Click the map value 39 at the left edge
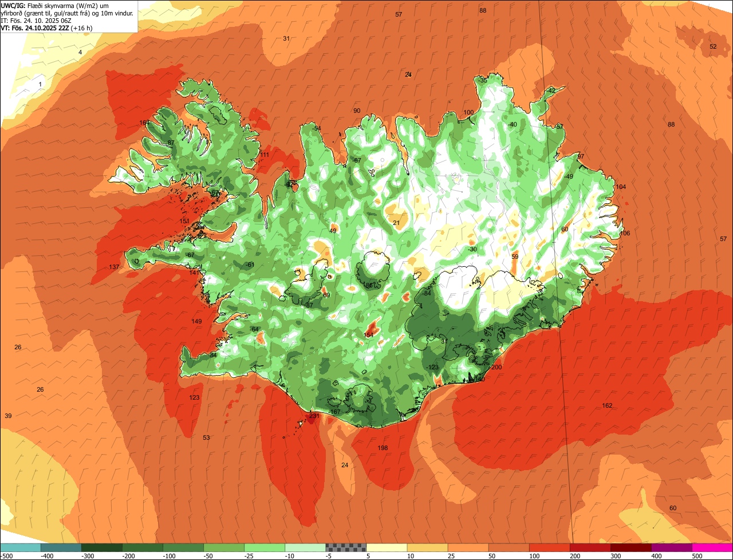The image size is (733, 560). pyautogui.click(x=8, y=416)
